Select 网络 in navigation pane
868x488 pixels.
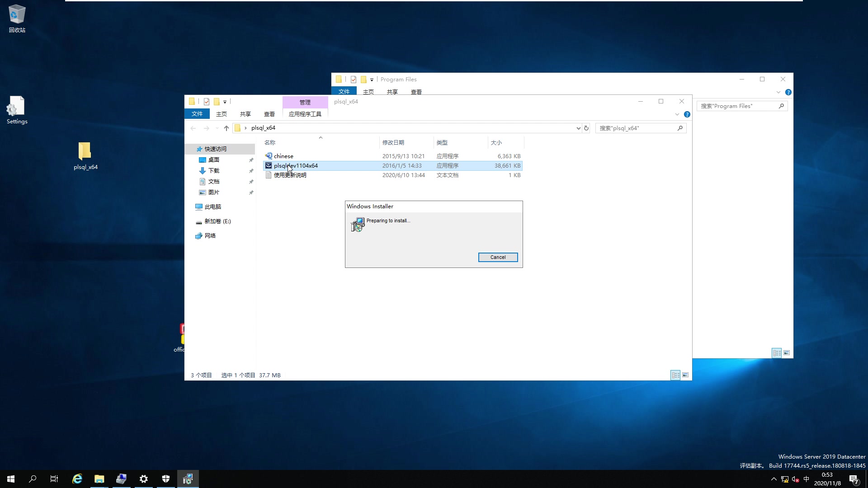tap(210, 235)
